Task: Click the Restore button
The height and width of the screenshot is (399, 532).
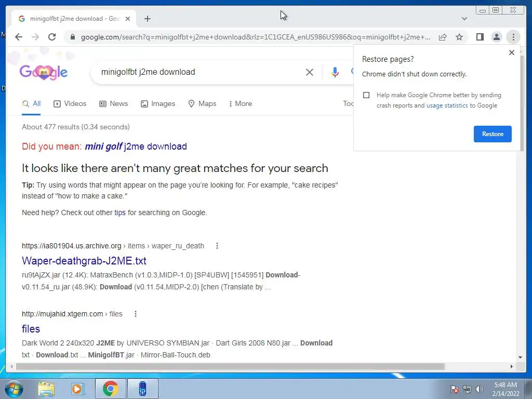Action: click(x=493, y=134)
